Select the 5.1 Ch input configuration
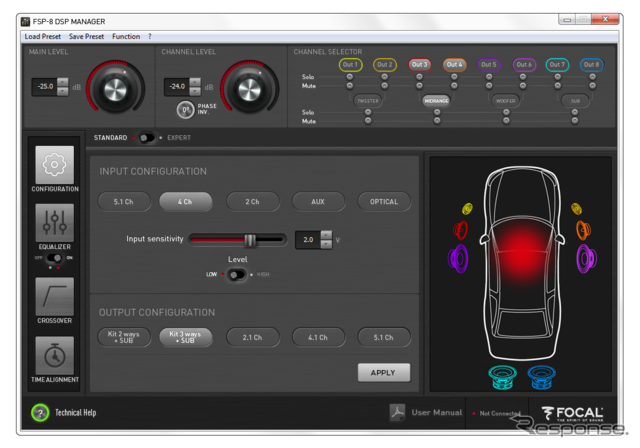Screen dimensions: 640x448 coord(124,202)
